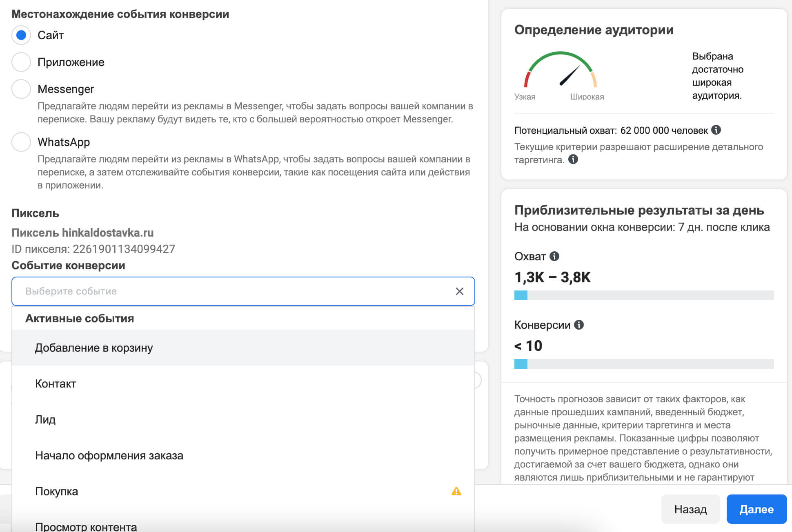The image size is (792, 532).
Task: Click the Конверсии estimate progress bar
Action: pyautogui.click(x=644, y=364)
